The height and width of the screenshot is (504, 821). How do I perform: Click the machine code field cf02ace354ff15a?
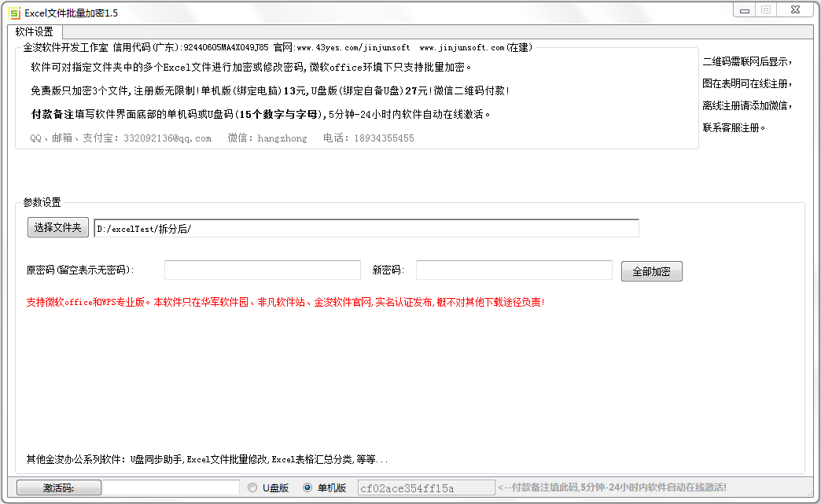pyautogui.click(x=426, y=487)
